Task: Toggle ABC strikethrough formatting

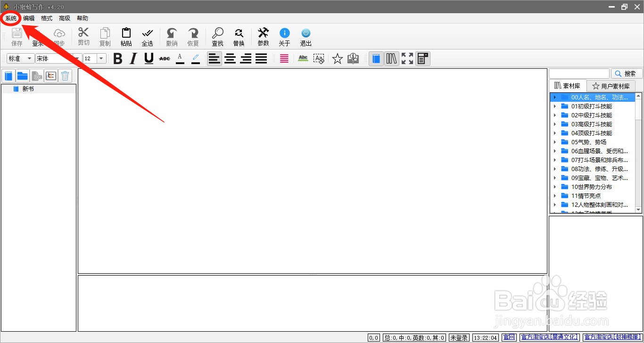Action: click(x=165, y=58)
